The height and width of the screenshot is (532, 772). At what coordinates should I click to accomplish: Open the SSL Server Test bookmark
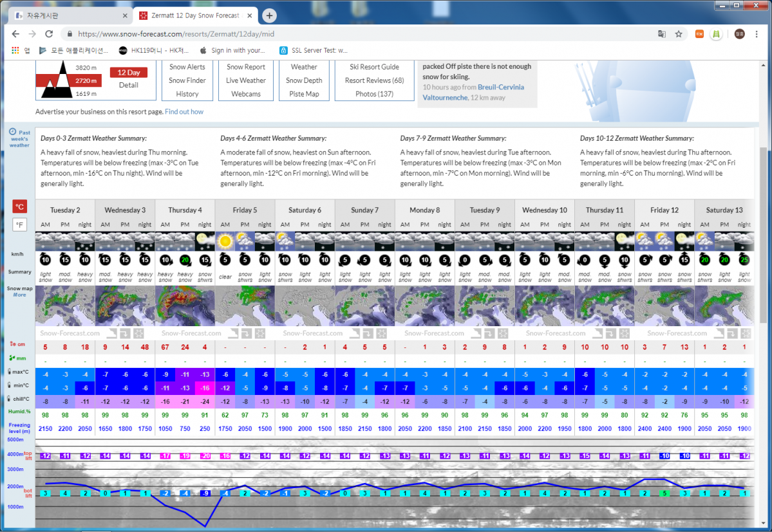tap(314, 50)
